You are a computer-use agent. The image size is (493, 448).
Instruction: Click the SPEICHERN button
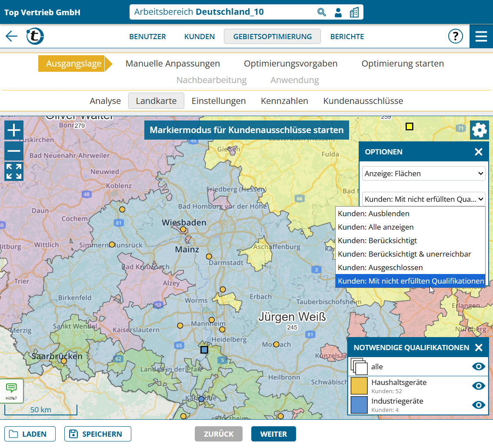pyautogui.click(x=98, y=434)
